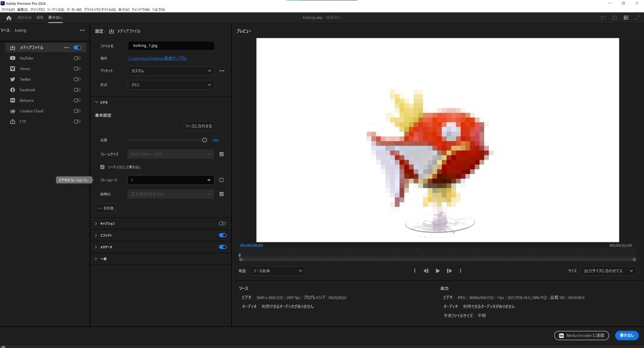
Task: Enable the Behance destination toggle
Action: pos(77,100)
